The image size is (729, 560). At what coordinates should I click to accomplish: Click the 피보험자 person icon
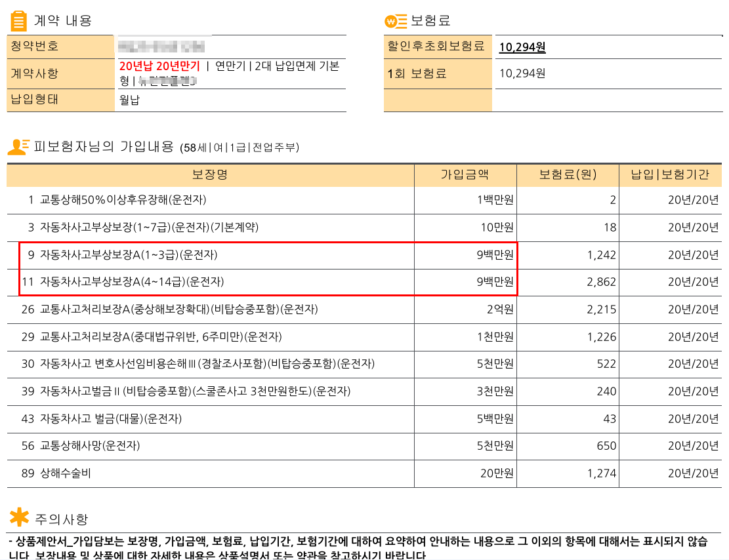[18, 147]
